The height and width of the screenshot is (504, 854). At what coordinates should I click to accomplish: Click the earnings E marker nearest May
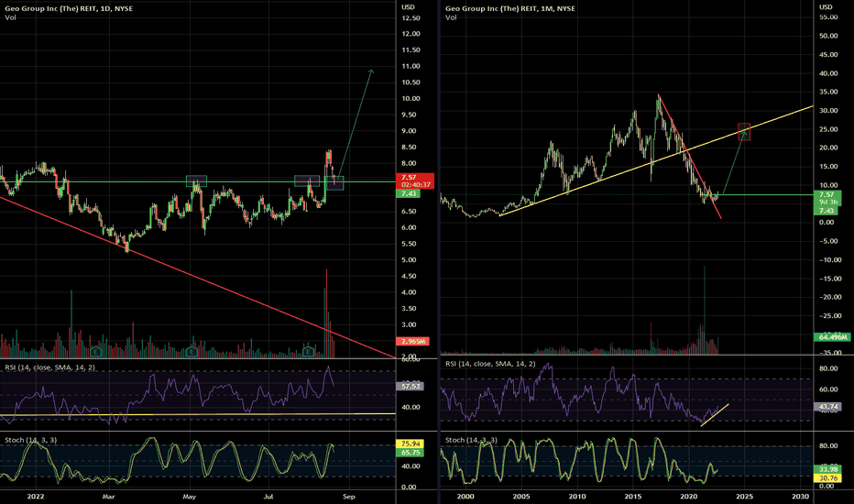(x=192, y=352)
